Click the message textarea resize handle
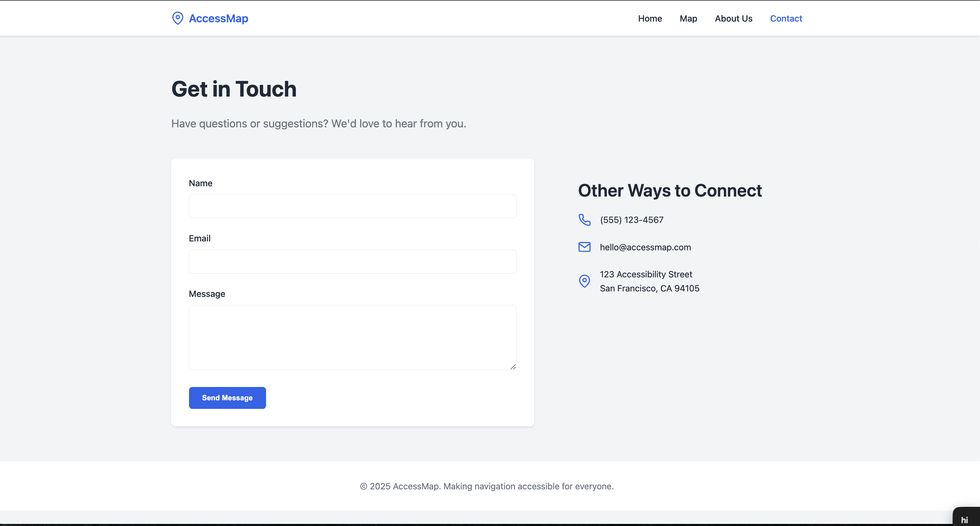This screenshot has height=526, width=980. (513, 367)
